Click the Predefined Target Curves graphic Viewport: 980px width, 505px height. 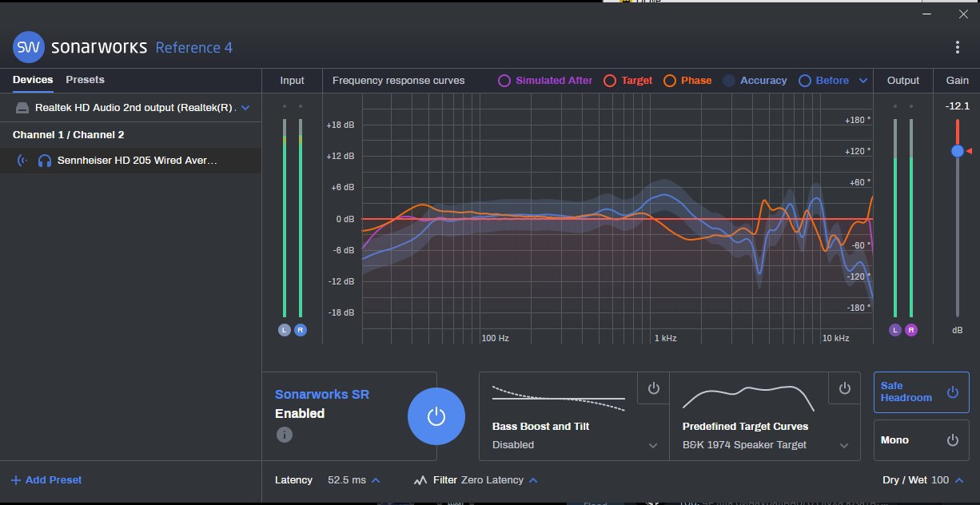click(748, 397)
